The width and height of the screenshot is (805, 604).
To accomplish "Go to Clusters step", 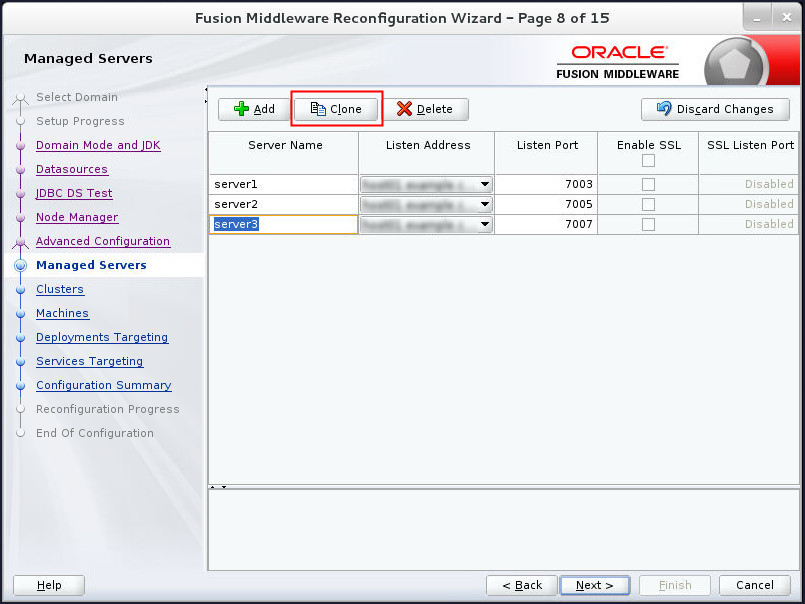I will [60, 289].
